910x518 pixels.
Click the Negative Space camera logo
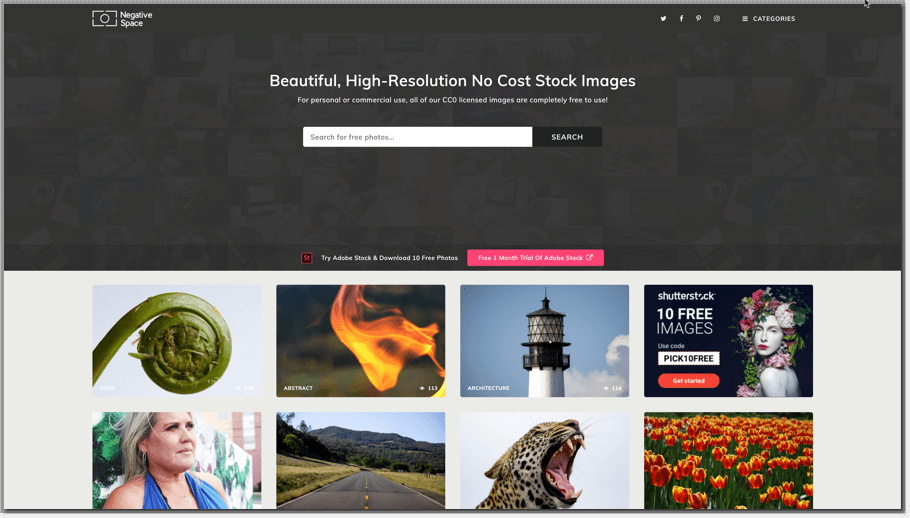click(105, 18)
